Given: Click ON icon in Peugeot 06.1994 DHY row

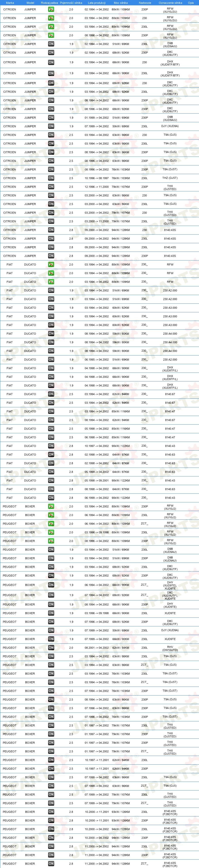Looking at the screenshot, I should [x=51, y=585].
